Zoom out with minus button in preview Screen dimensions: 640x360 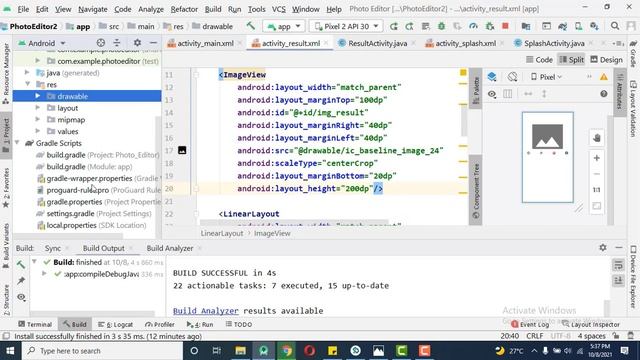[x=596, y=174]
